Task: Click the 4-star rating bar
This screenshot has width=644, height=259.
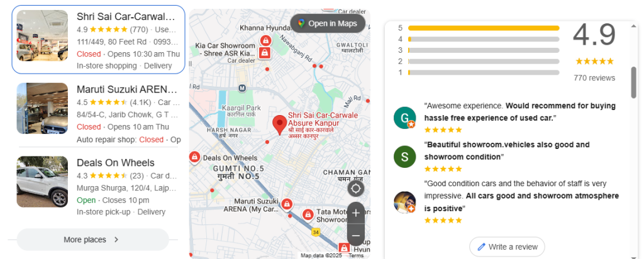Action: (484, 39)
